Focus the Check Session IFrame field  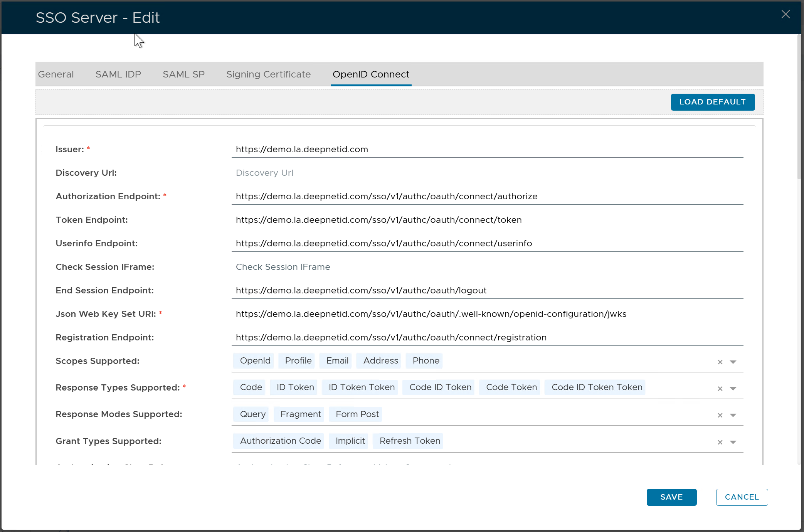coord(487,267)
